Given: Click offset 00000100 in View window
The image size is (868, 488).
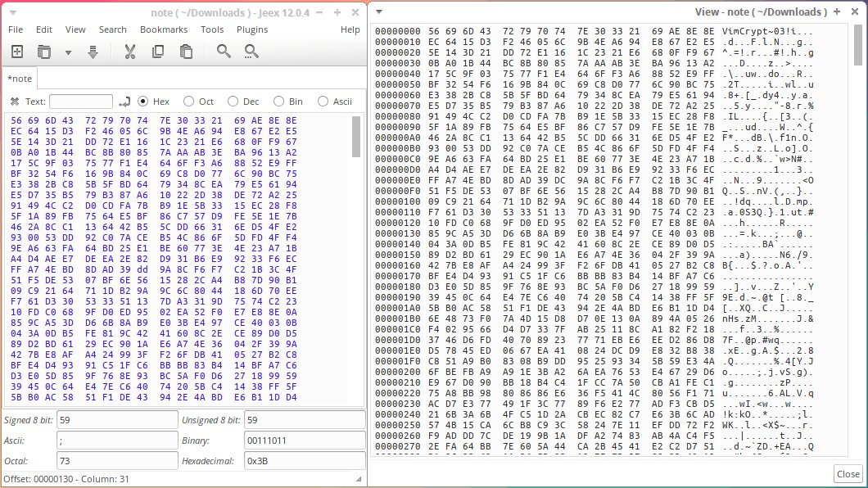Looking at the screenshot, I should [x=398, y=202].
